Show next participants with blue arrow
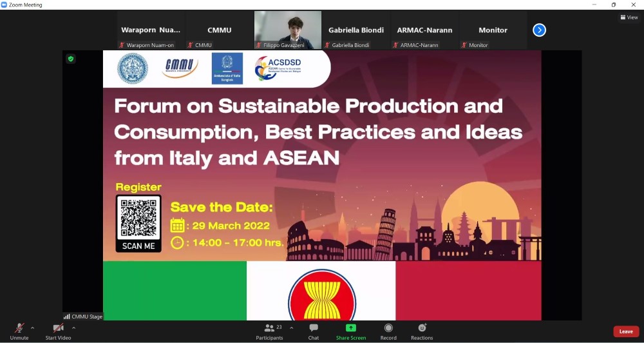 click(539, 30)
